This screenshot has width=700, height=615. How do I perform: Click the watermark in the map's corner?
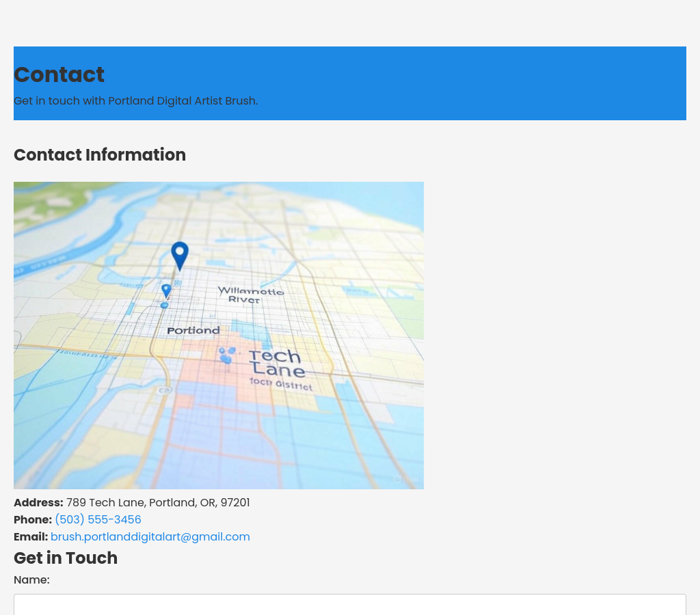tap(406, 479)
